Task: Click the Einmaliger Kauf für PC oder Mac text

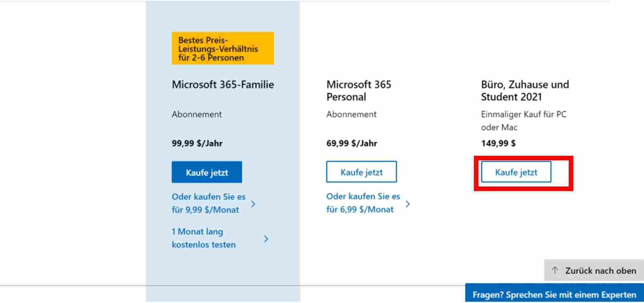Action: coord(523,121)
